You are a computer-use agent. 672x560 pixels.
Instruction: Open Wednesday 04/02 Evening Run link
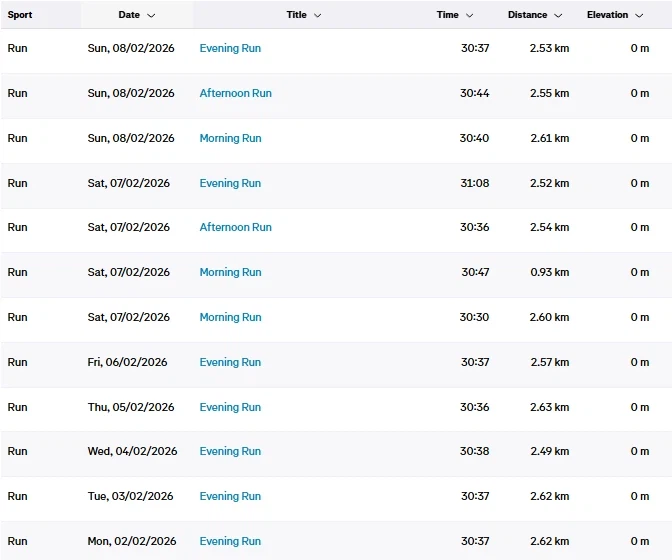[230, 451]
